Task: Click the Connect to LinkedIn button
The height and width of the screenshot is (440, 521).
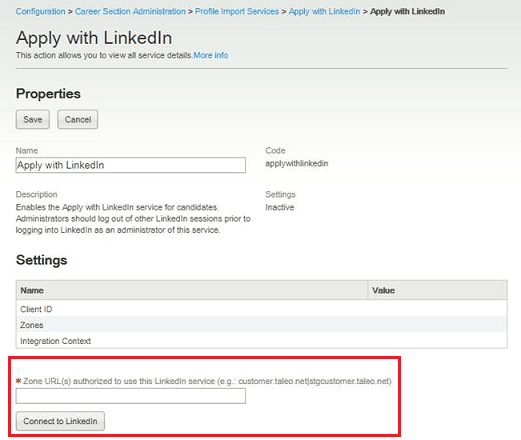Action: point(60,421)
